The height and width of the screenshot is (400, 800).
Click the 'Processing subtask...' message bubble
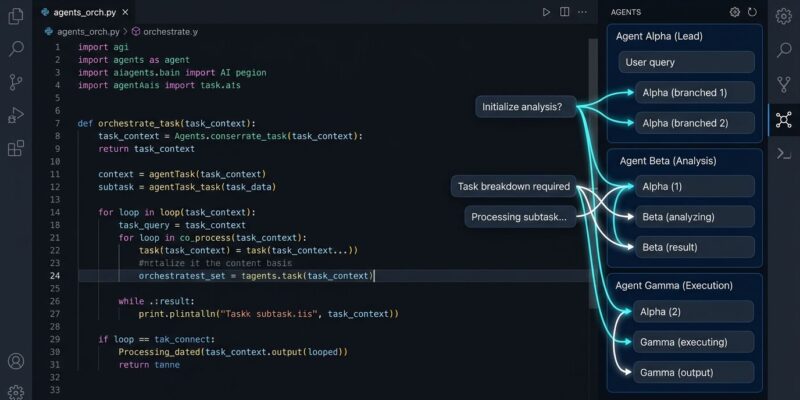pyautogui.click(x=520, y=217)
